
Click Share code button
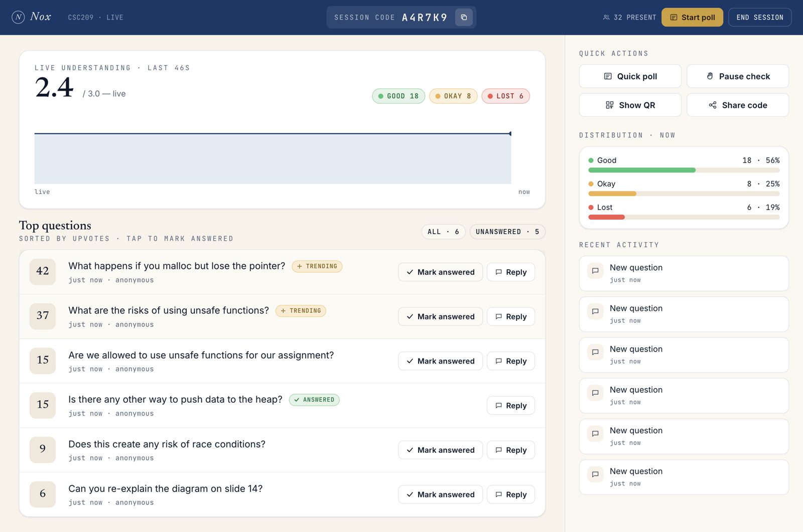(x=738, y=105)
